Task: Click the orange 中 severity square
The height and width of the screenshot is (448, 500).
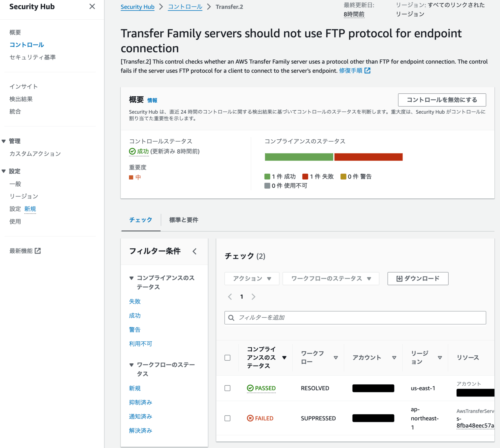Action: (x=131, y=177)
